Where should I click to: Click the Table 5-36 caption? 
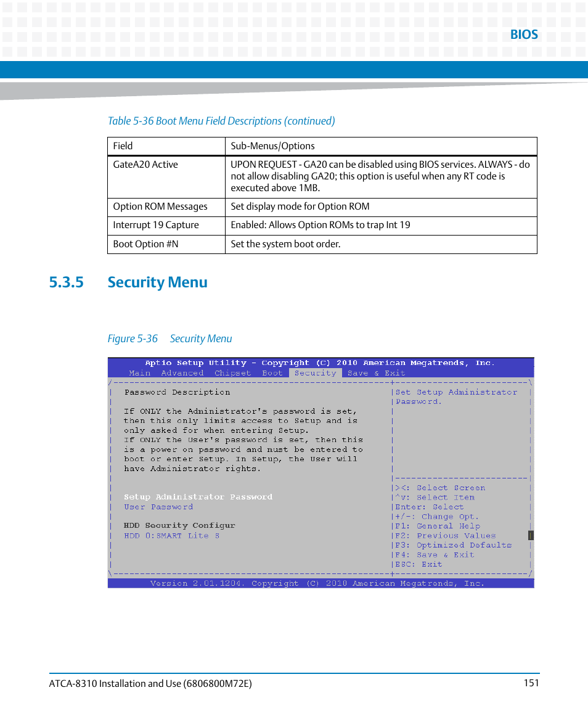click(x=221, y=121)
